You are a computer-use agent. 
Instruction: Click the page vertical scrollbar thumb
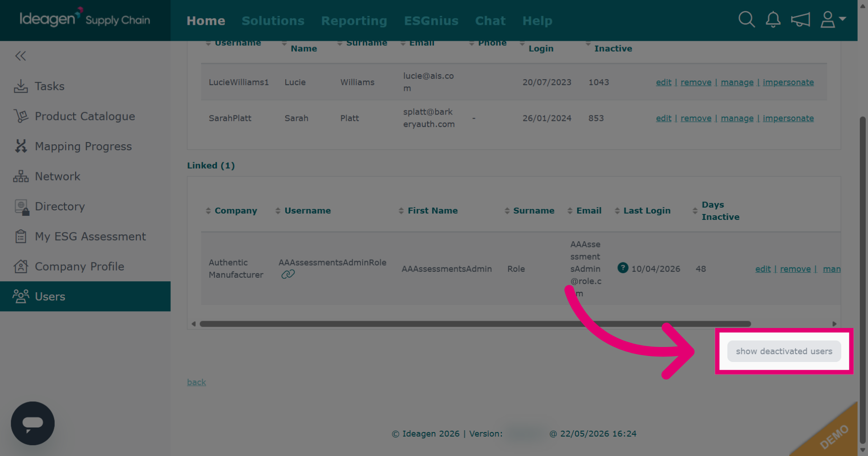click(x=863, y=280)
